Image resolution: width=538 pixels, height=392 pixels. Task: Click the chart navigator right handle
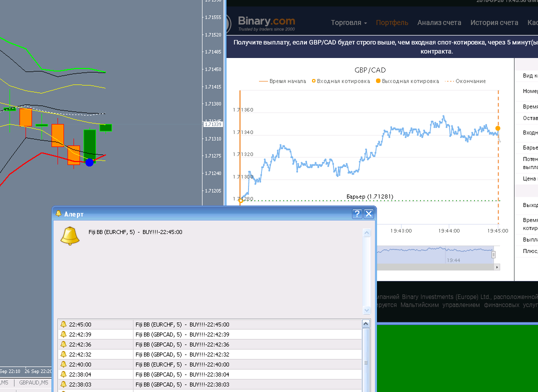[x=493, y=254]
